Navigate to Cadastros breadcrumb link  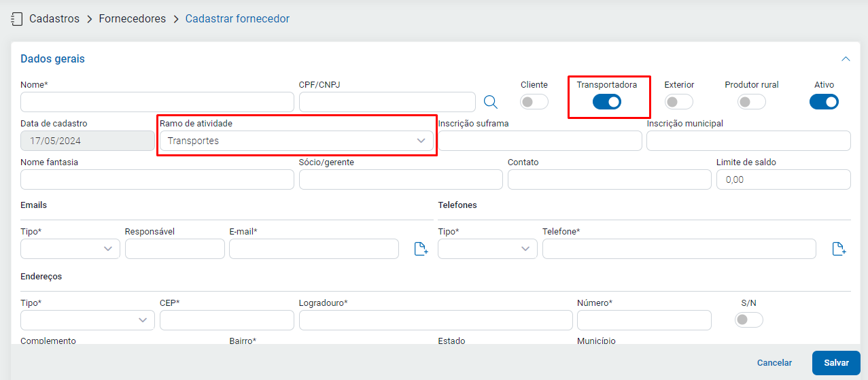pyautogui.click(x=54, y=19)
